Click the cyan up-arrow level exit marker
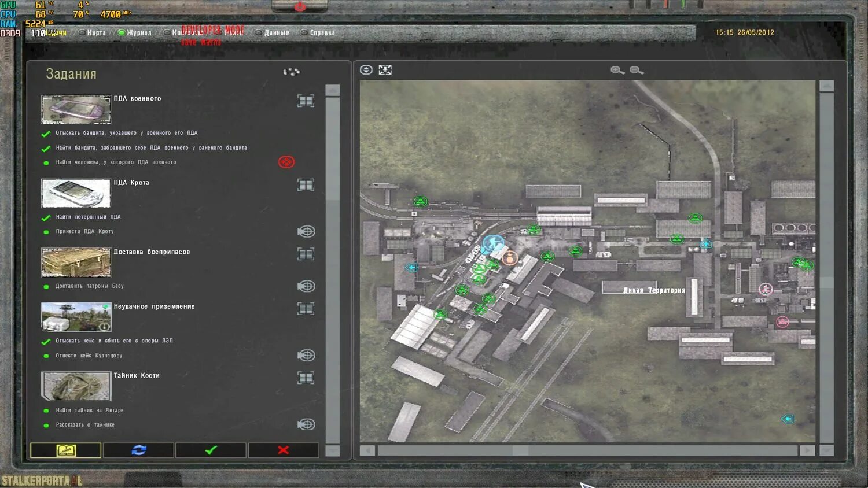Screen dimensions: 868x488 [706, 243]
